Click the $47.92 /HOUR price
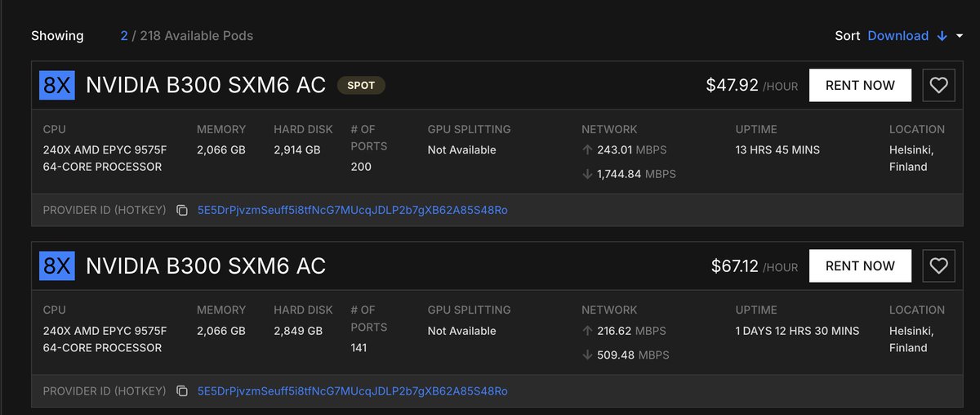The width and height of the screenshot is (980, 415). point(752,85)
